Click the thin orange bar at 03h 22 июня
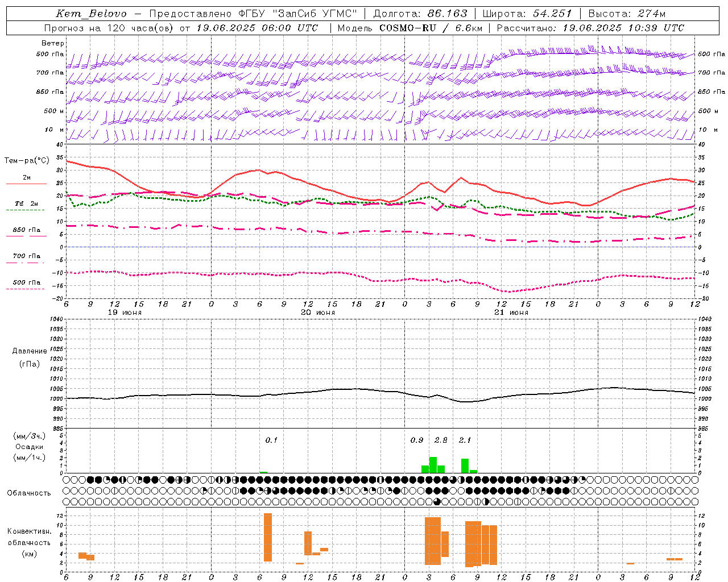Viewport: 728px width, 582px height. pyautogui.click(x=630, y=563)
